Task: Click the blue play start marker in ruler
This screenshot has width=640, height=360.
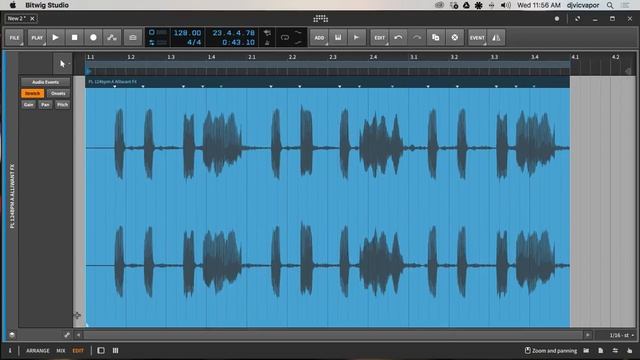Action: (x=88, y=71)
